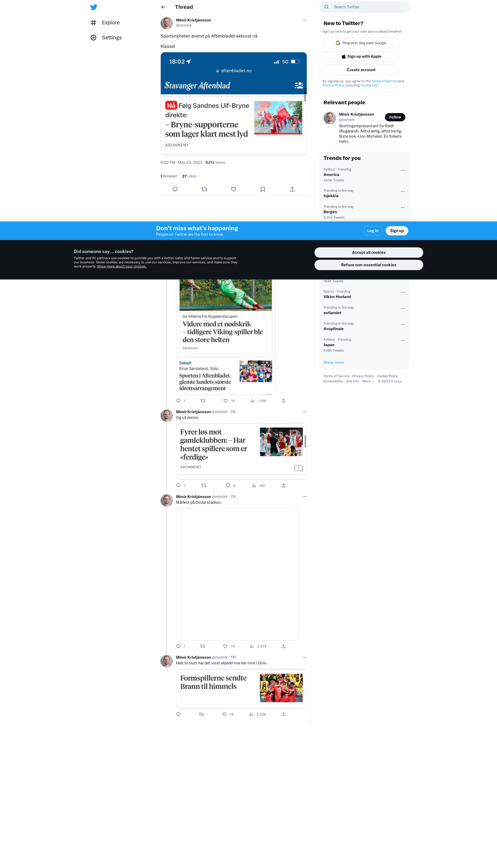497x868 pixels.
Task: Reply to the main tweet
Action: [175, 189]
